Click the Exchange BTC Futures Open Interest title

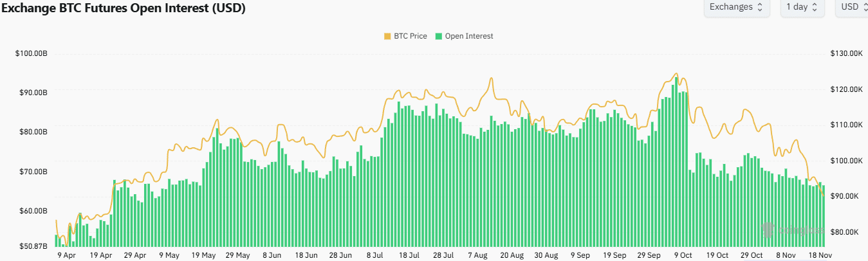point(123,8)
